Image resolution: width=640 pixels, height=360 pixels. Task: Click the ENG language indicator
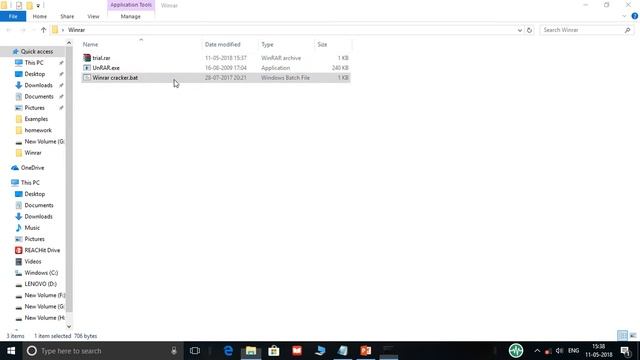click(573, 351)
